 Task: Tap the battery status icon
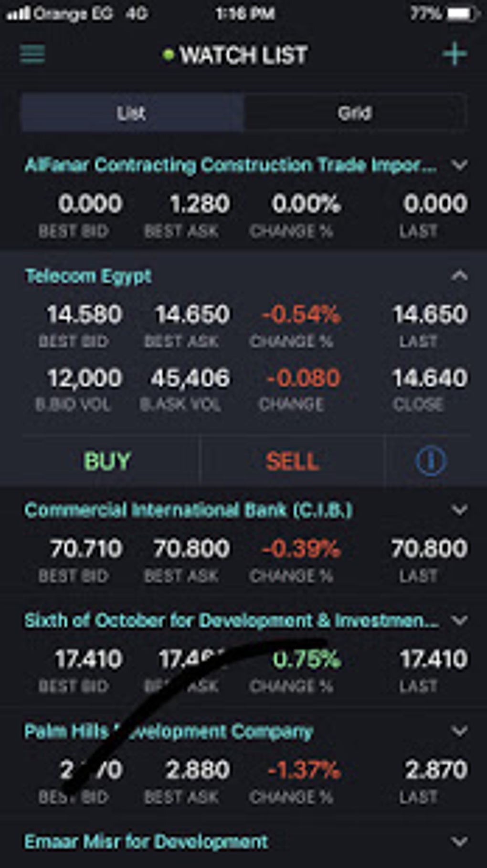click(x=462, y=14)
